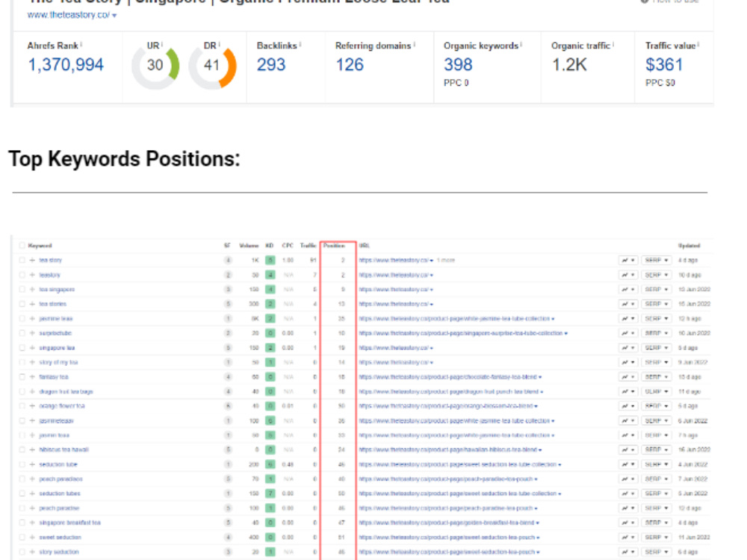Open history chart icon for 'sweet seduction' row
Screen dimensions: 747x560
pyautogui.click(x=628, y=537)
